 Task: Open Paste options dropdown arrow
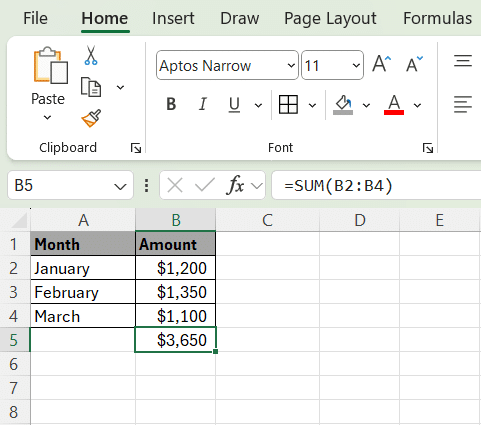pos(47,117)
